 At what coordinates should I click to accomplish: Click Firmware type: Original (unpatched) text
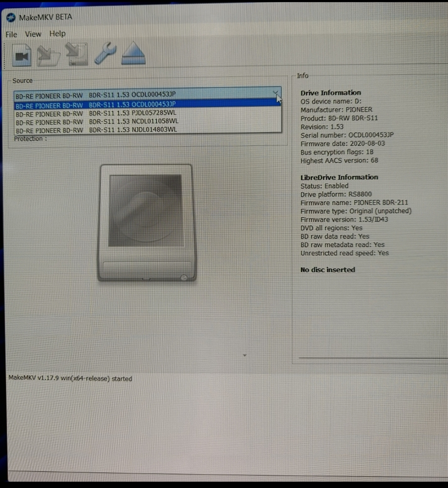[356, 211]
